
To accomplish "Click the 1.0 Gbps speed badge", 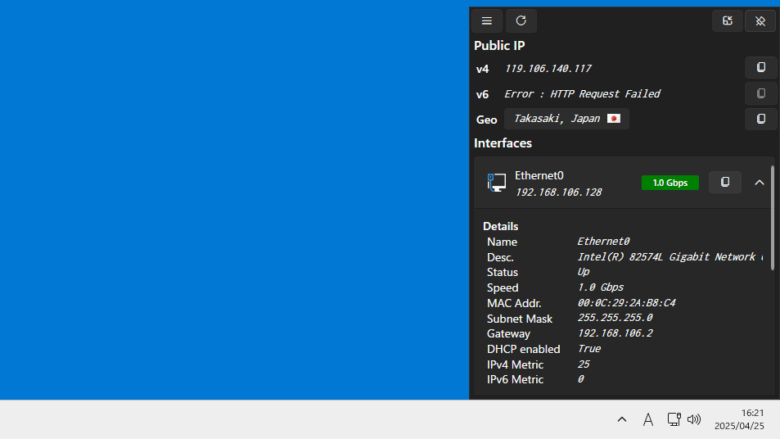I will point(670,182).
